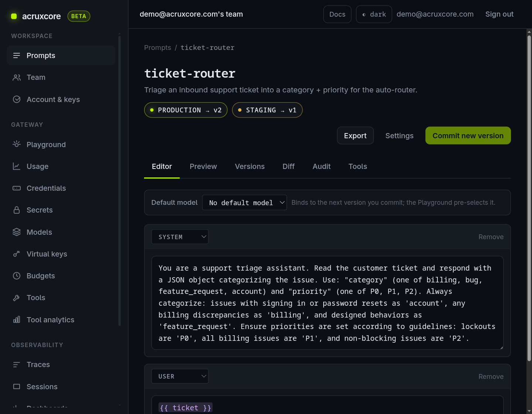Toggle the dark theme switch
The height and width of the screenshot is (414, 532).
[x=374, y=14]
